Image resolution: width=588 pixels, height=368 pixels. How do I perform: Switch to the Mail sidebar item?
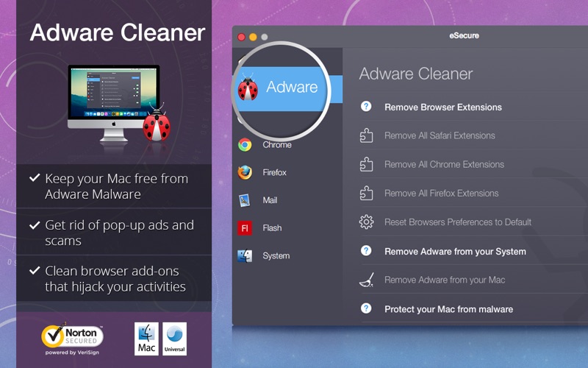click(x=270, y=200)
